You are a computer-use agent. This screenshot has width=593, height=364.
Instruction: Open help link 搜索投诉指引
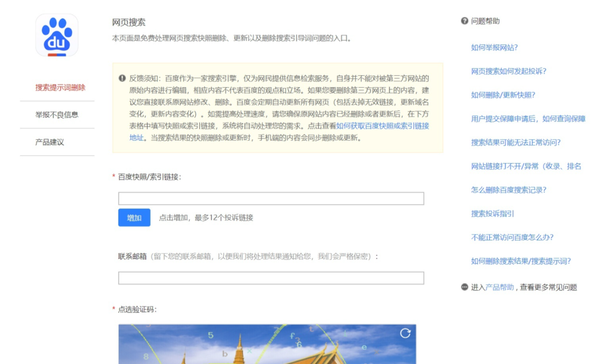493,214
